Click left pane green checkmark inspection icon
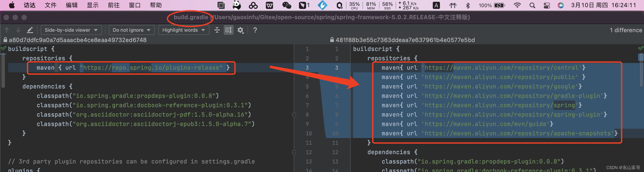Screen dimensions: 644x172 [x=4, y=48]
